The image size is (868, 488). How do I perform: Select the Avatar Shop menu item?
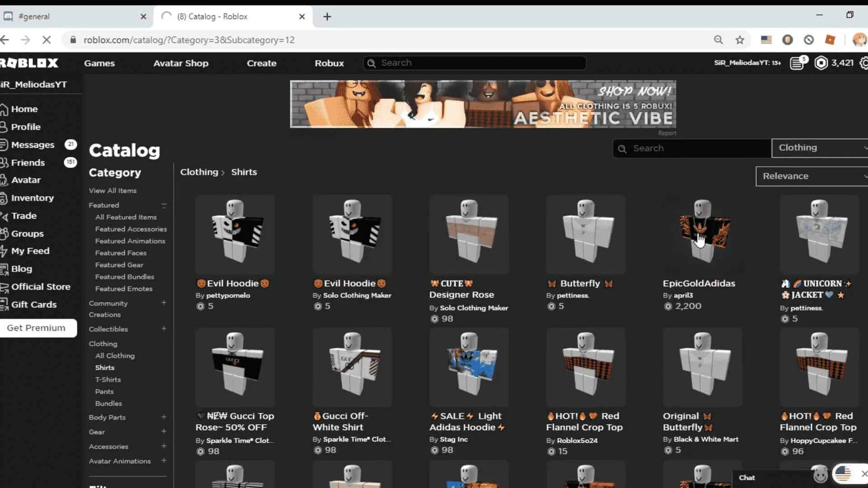(x=181, y=62)
